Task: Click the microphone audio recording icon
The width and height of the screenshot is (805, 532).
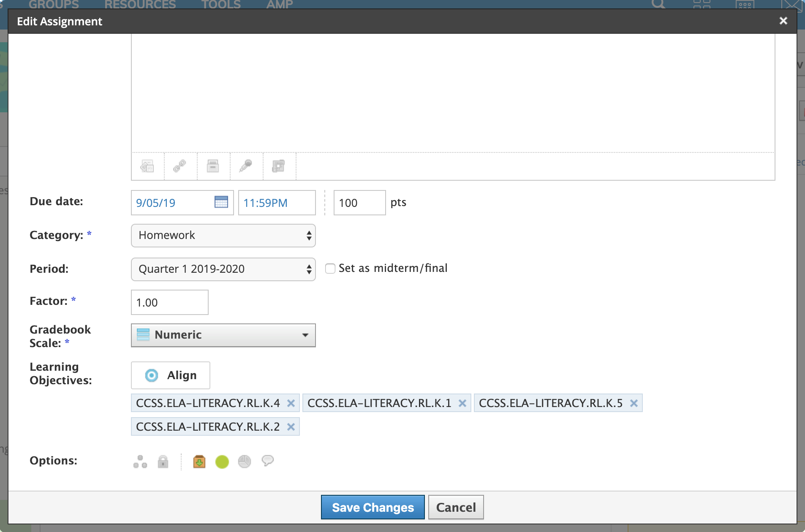Action: click(x=246, y=166)
